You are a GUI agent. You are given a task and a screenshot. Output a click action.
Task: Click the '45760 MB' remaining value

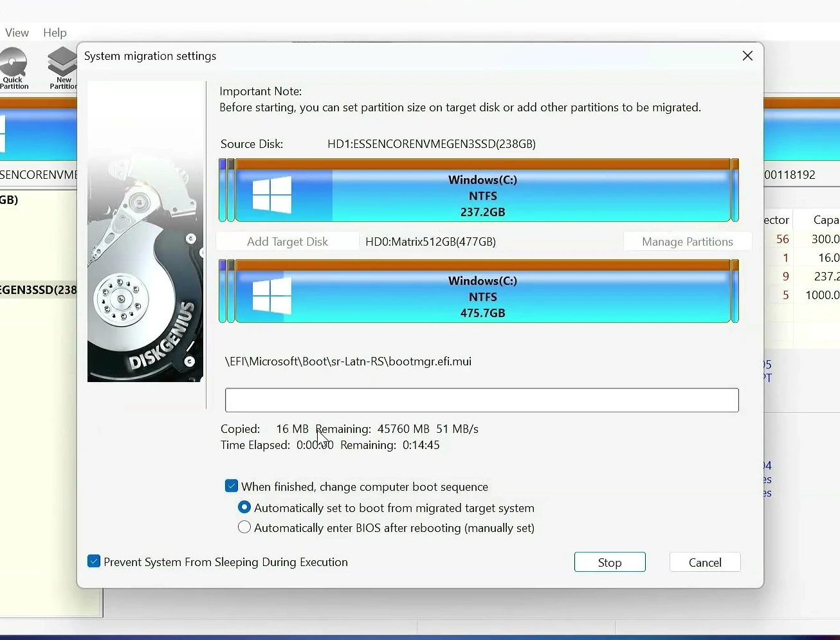(x=403, y=429)
